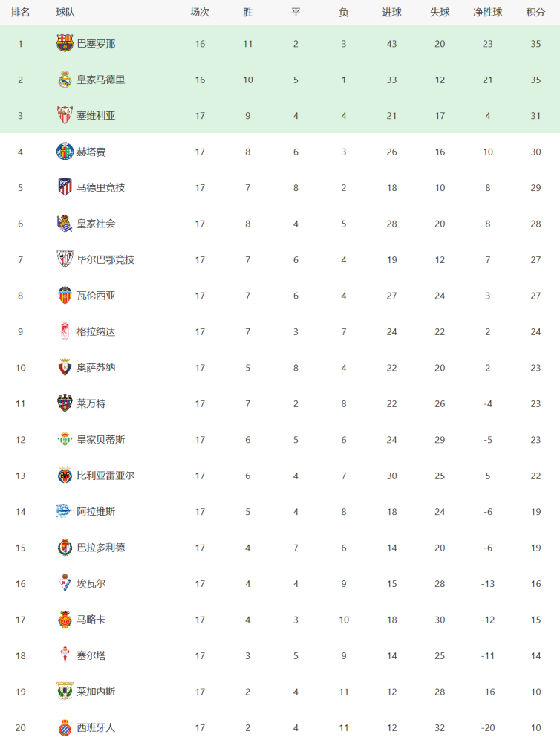Click the Valencia bat crest icon
560x743 pixels.
click(x=65, y=296)
